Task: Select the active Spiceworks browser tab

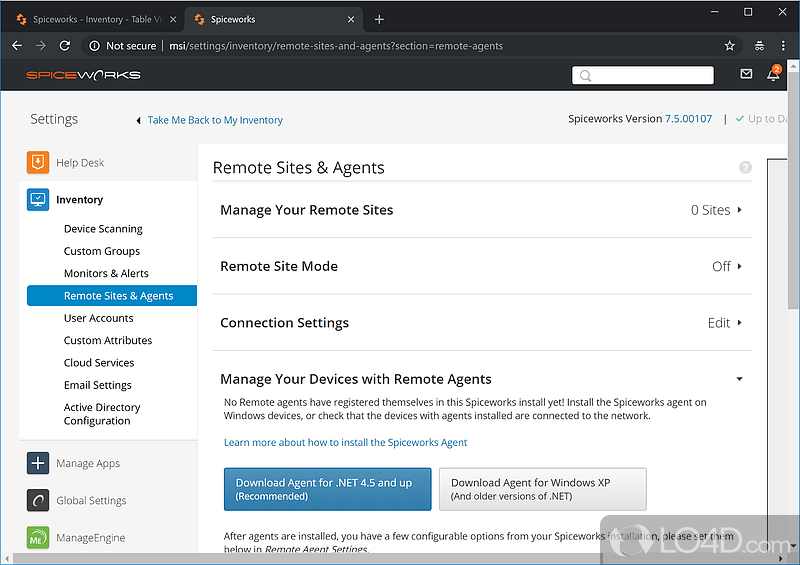Action: [x=274, y=19]
